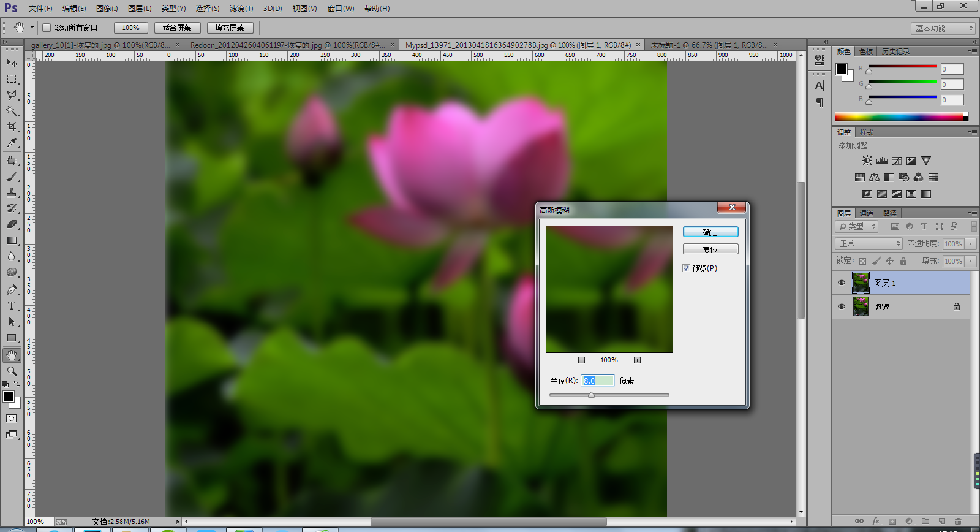Toggle lock transparent pixels

click(862, 261)
